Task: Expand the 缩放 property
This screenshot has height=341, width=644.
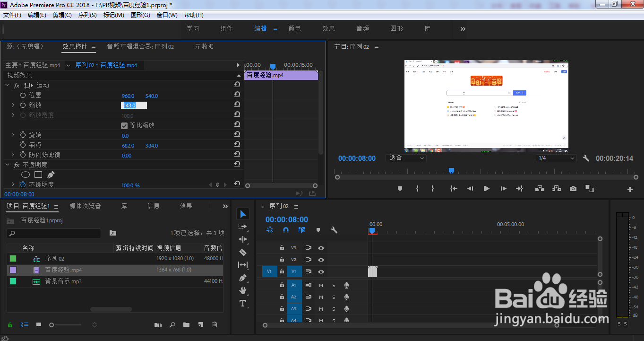Action: coord(13,105)
